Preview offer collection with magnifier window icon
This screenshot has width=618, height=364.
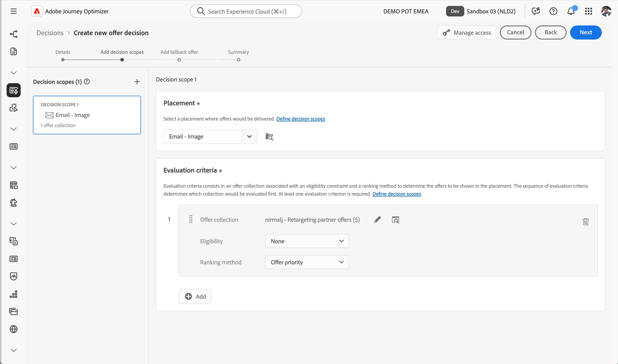coord(395,220)
